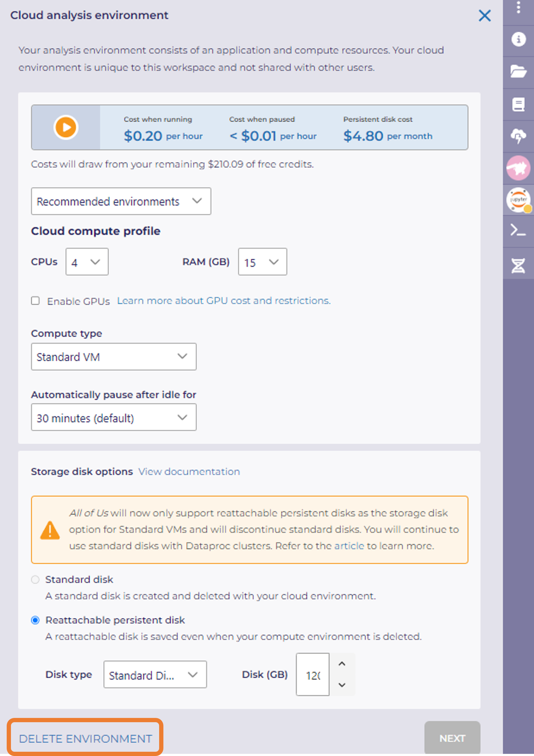The image size is (534, 756).
Task: Open the three-dot menu in the sidebar
Action: 518,7
